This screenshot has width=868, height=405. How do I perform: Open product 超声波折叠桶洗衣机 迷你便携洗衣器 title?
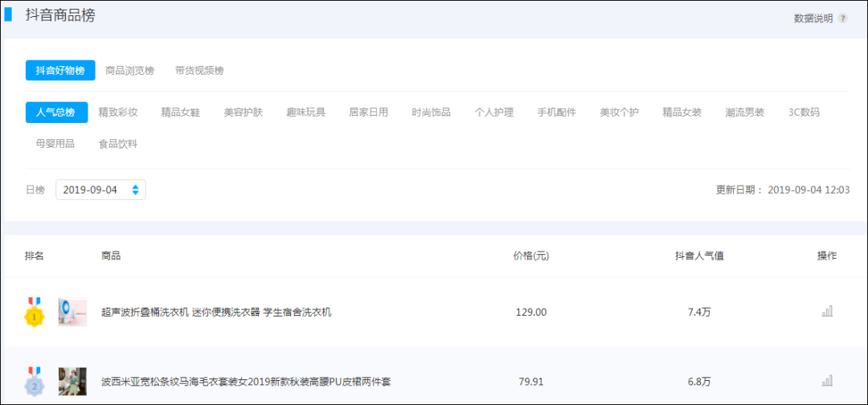click(x=216, y=312)
